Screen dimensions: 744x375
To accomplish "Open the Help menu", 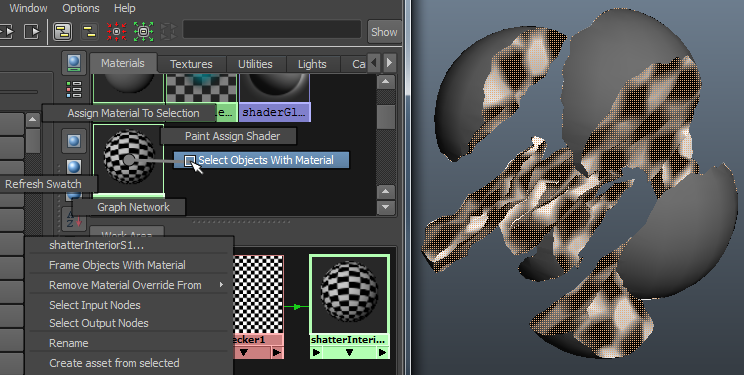I will (124, 8).
